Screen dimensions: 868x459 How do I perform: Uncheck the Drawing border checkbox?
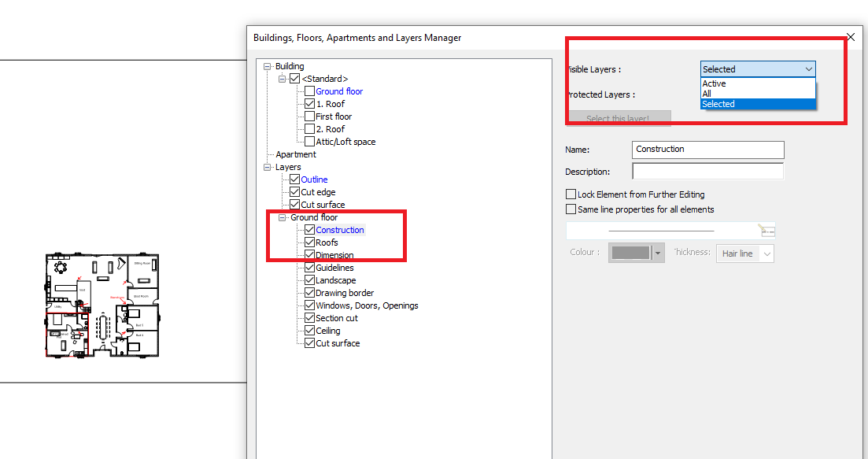pos(310,293)
